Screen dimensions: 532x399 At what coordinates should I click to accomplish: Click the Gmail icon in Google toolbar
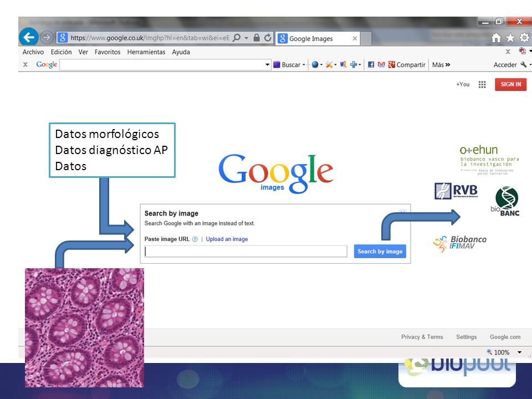pyautogui.click(x=381, y=64)
